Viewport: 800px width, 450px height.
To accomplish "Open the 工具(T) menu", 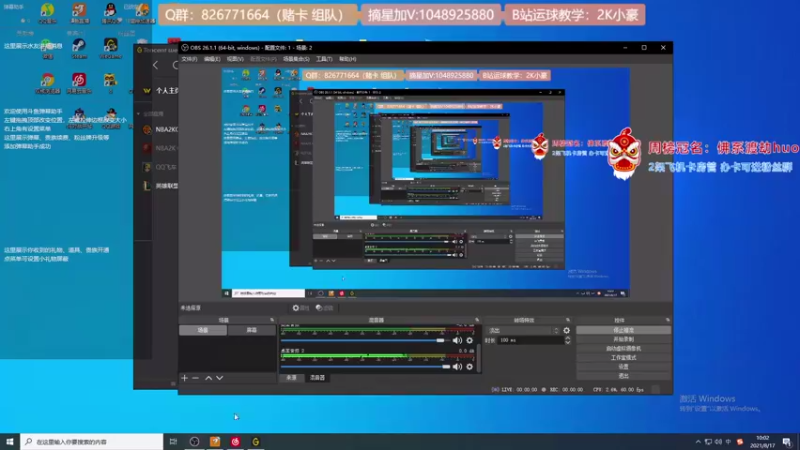I will (324, 59).
